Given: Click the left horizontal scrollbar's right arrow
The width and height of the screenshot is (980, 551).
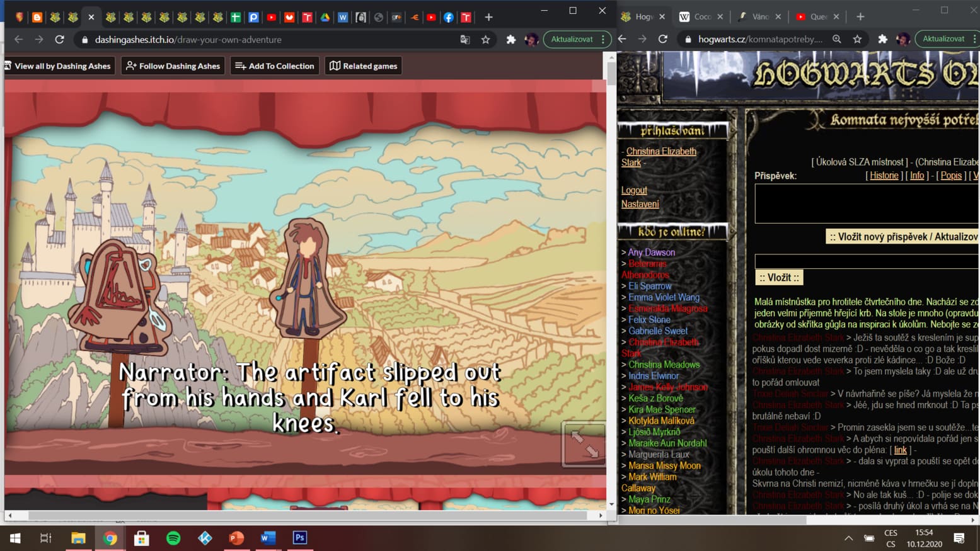Looking at the screenshot, I should pos(601,515).
